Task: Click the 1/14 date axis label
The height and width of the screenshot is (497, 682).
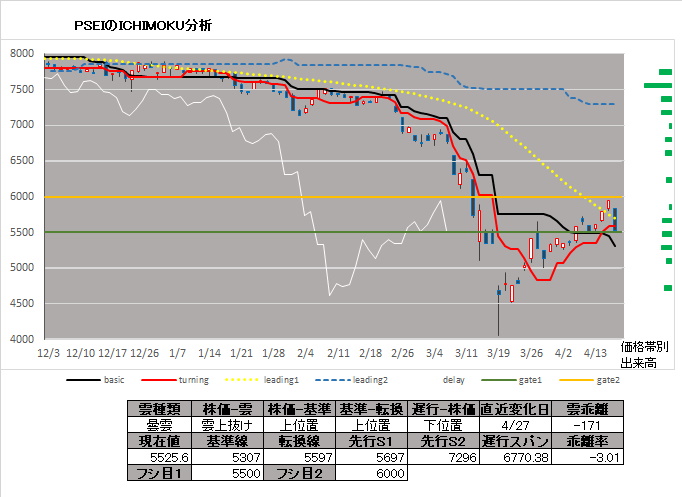Action: tap(210, 353)
